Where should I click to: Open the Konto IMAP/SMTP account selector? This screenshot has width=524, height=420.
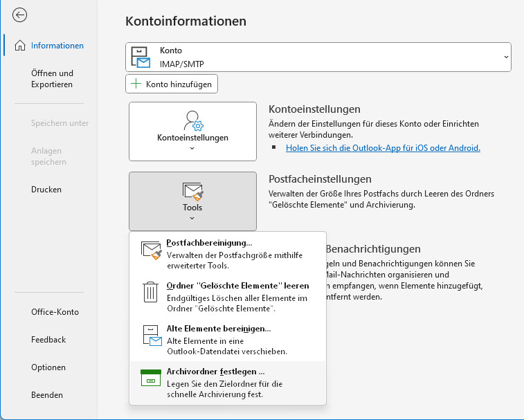click(x=318, y=57)
